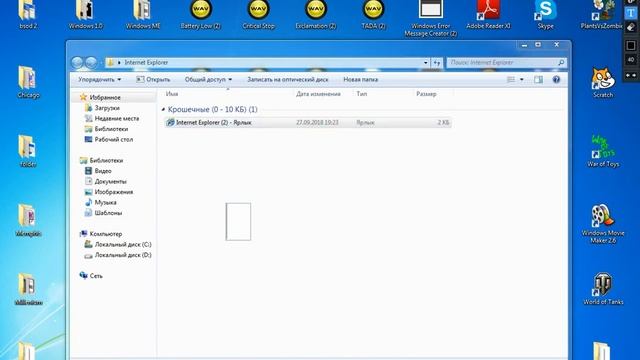Select the text tool in drawing toolbar

pyautogui.click(x=631, y=13)
